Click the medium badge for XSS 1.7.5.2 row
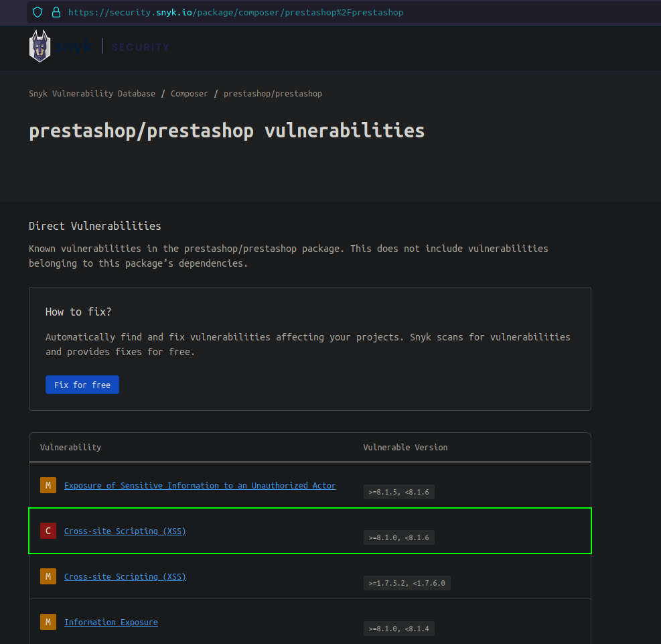The image size is (661, 644). (48, 576)
